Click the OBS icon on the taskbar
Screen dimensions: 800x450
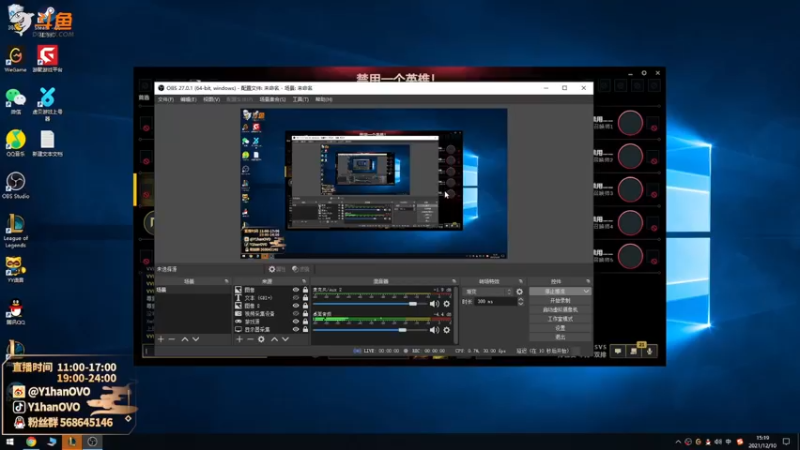[92, 442]
